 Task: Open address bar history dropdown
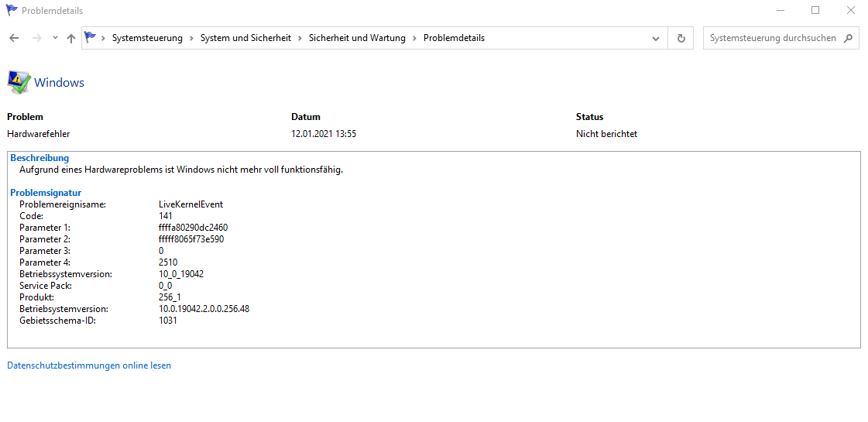pyautogui.click(x=656, y=38)
